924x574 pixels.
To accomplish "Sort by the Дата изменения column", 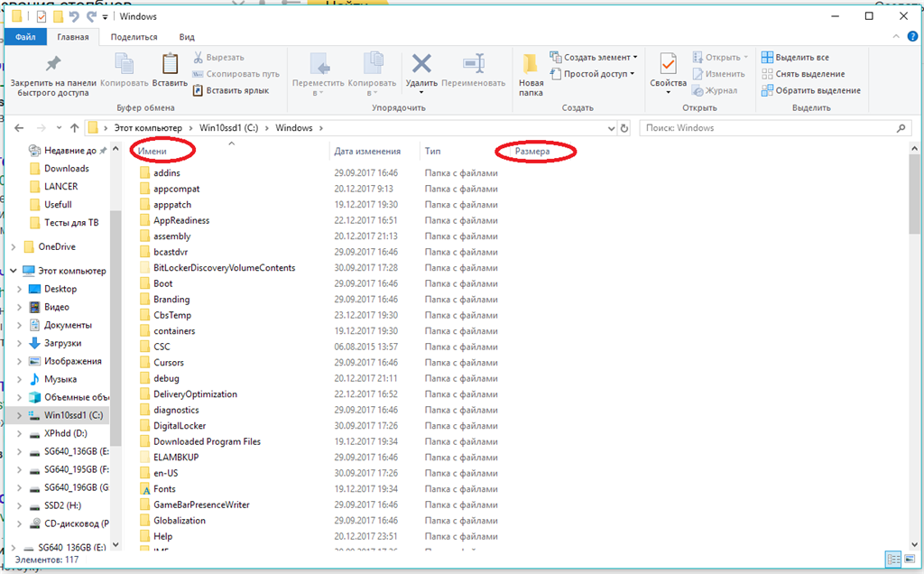I will coord(367,152).
